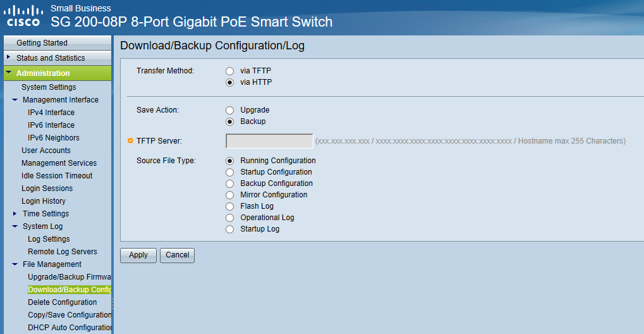This screenshot has height=334, width=644.
Task: Cancel the configuration changes
Action: (x=177, y=255)
